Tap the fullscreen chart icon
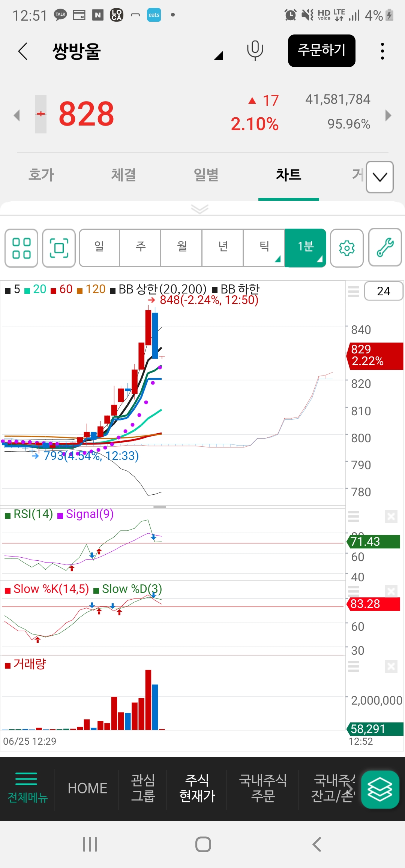This screenshot has width=405, height=868. coord(59,248)
